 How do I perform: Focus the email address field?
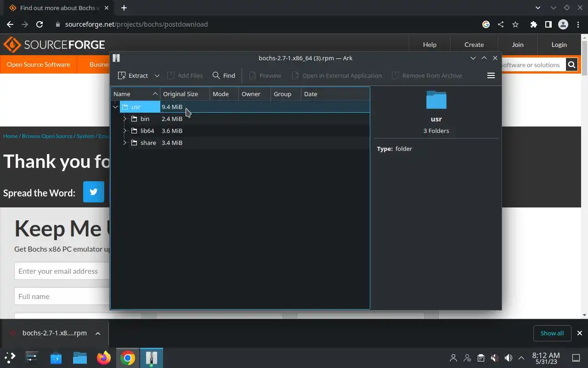(62, 271)
